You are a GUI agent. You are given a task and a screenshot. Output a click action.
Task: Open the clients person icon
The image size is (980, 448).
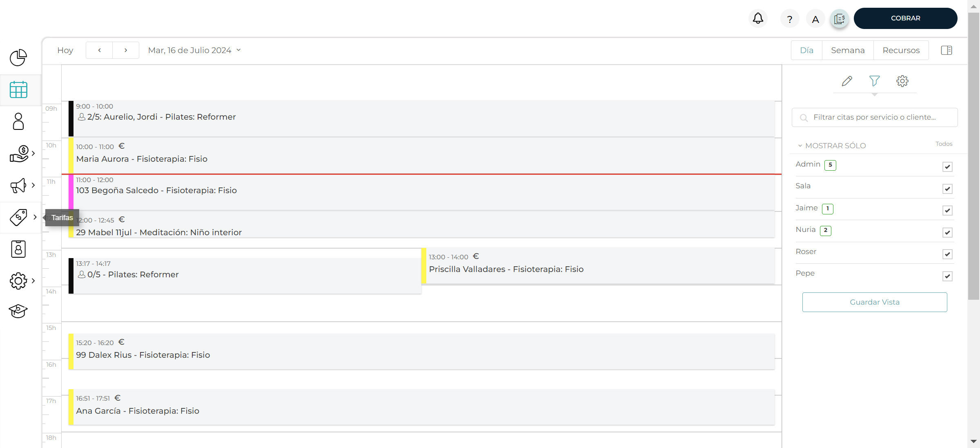click(18, 121)
